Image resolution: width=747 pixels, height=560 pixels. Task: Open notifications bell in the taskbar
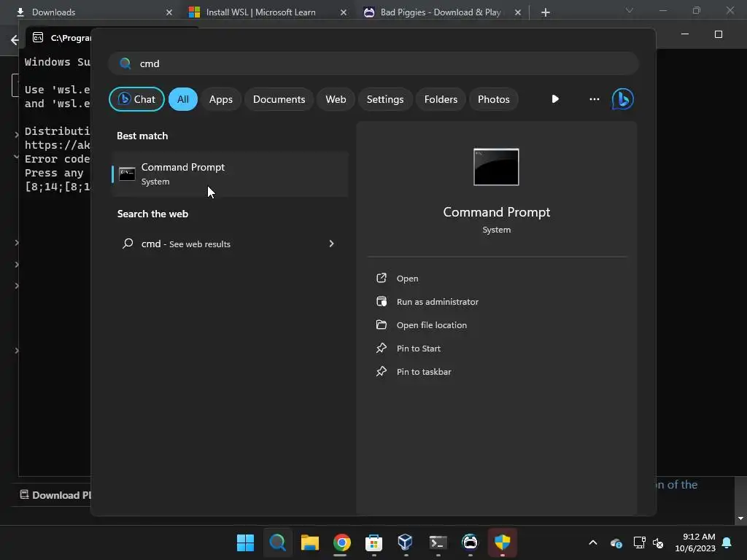pos(727,542)
